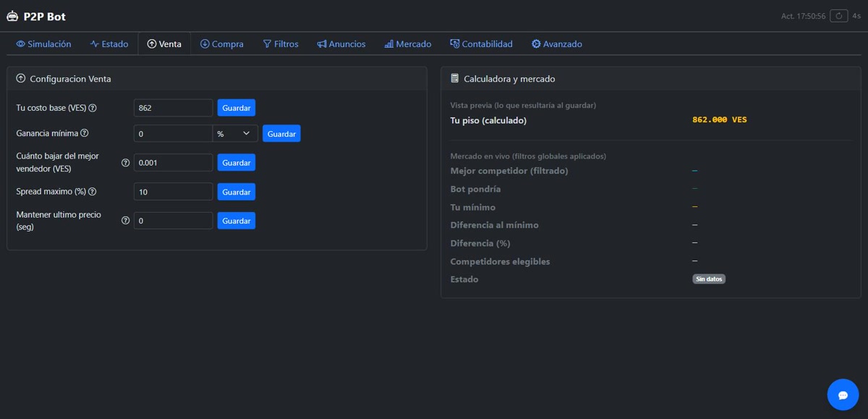
Task: Click the Diferencia (%) label
Action: pos(480,243)
